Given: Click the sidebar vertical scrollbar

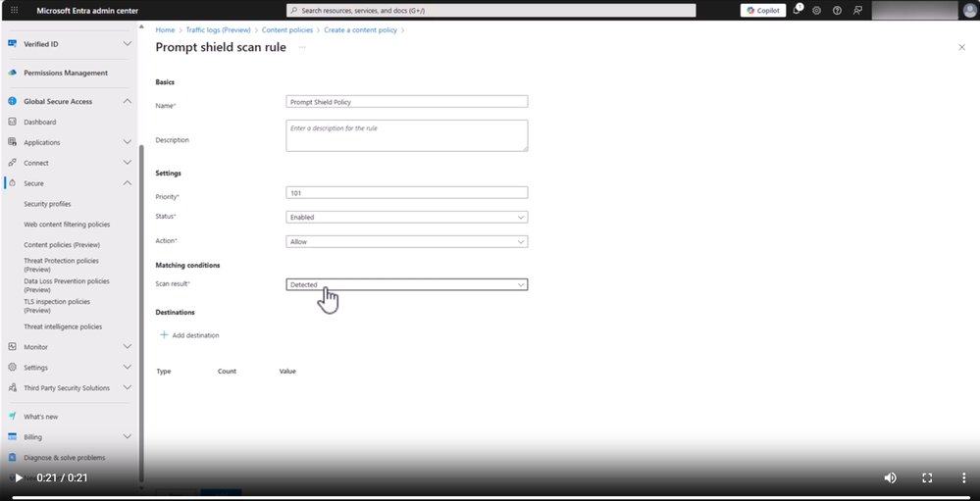Looking at the screenshot, I should click(x=141, y=313).
